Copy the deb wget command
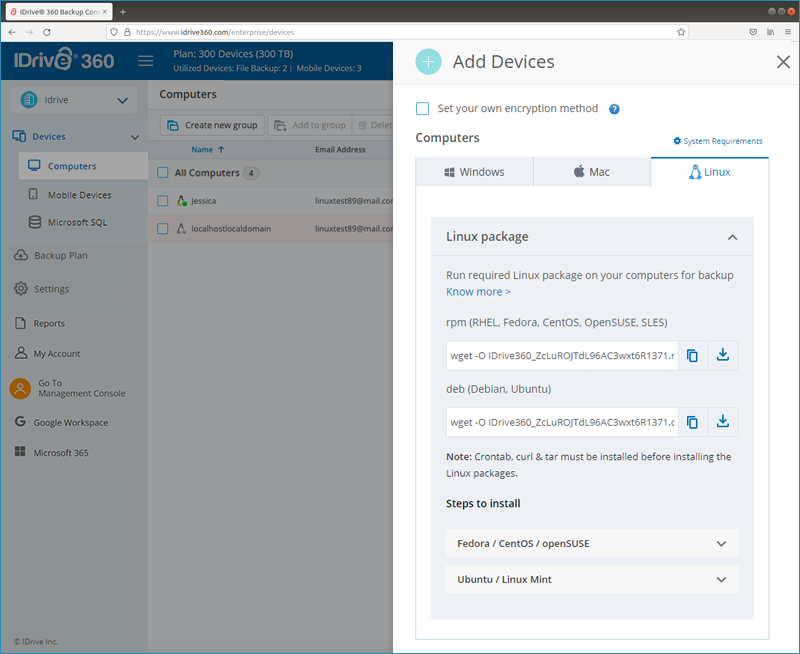The width and height of the screenshot is (800, 654). coord(692,422)
